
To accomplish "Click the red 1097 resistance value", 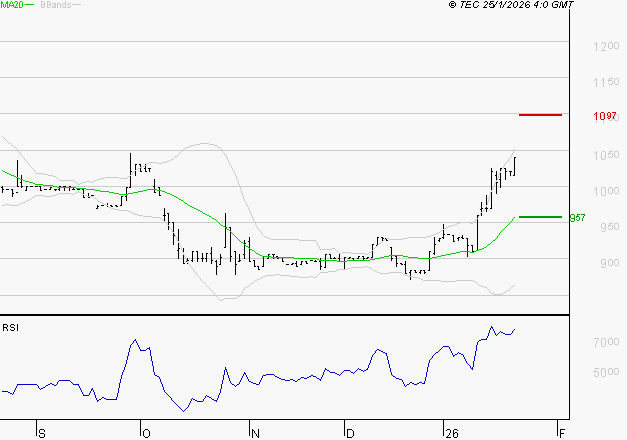I will [605, 116].
